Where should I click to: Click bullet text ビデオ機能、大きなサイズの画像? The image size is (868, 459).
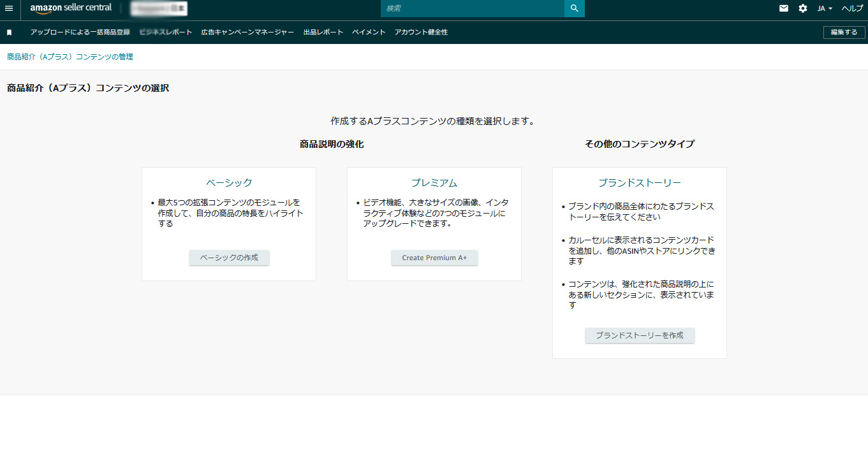[x=436, y=213]
